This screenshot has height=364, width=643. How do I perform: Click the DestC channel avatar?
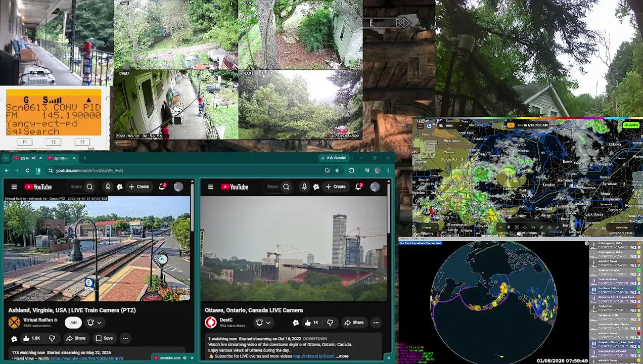210,323
